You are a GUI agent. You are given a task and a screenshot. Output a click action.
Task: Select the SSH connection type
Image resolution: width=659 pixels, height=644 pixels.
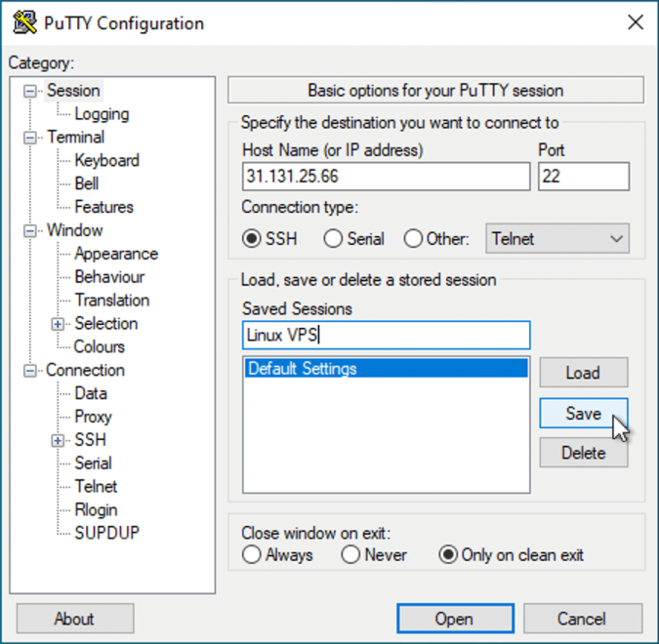click(x=252, y=238)
